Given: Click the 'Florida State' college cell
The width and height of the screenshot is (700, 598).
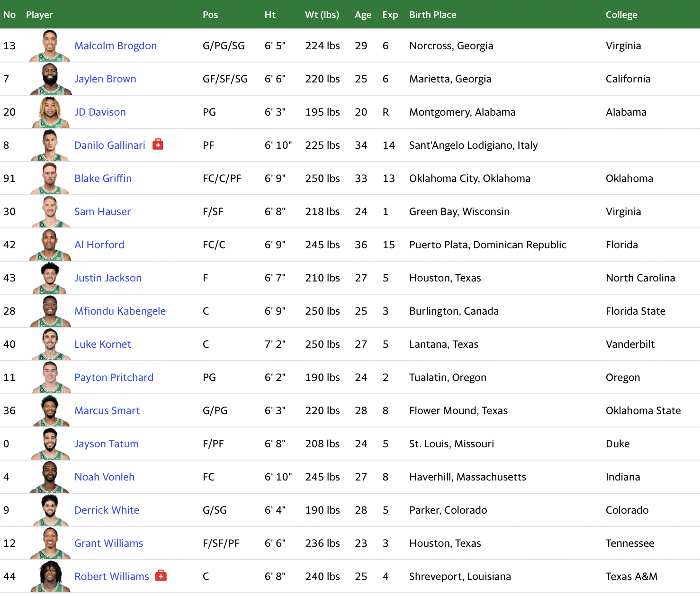Looking at the screenshot, I should pos(636,311).
